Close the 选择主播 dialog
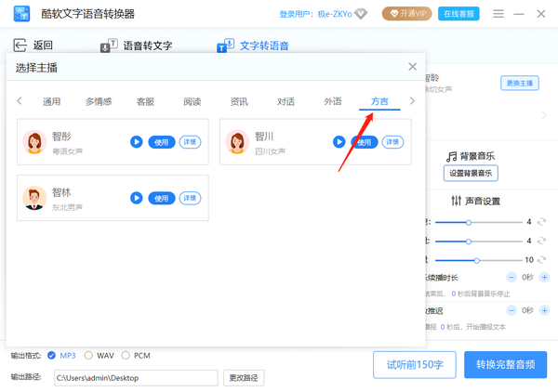This screenshot has height=392, width=558. [x=413, y=67]
